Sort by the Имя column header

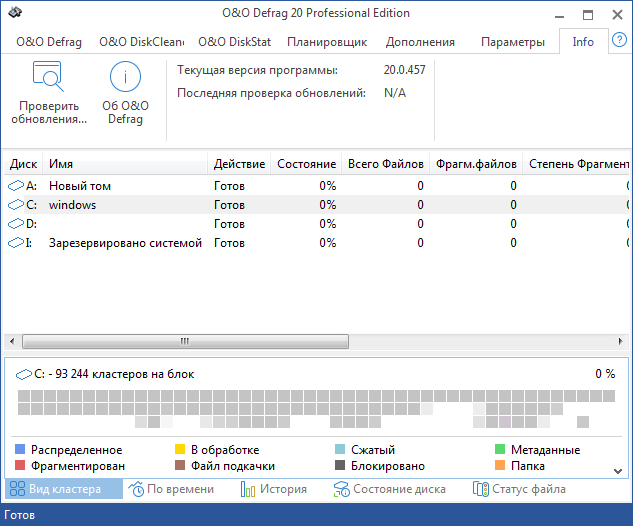coord(125,164)
